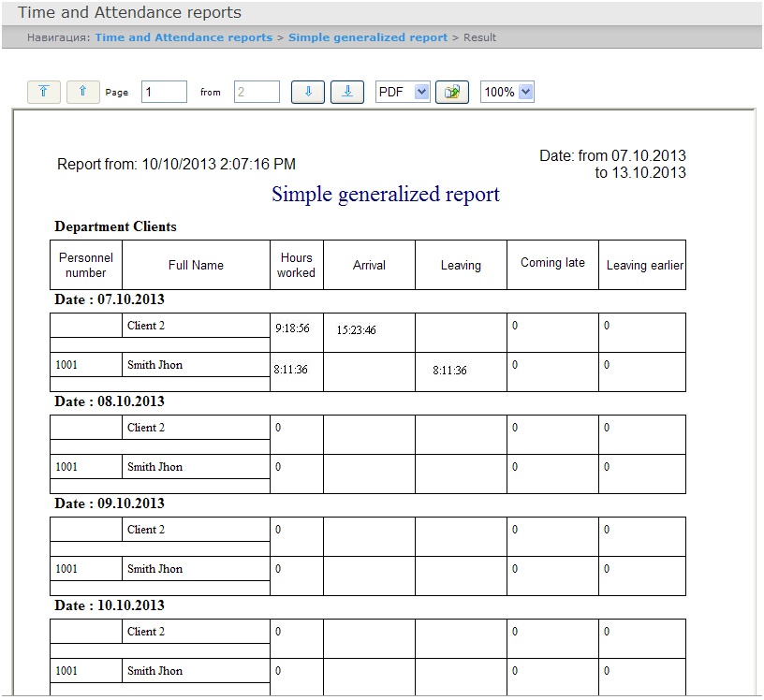764x700 pixels.
Task: Click the Leaving column header
Action: point(461,265)
